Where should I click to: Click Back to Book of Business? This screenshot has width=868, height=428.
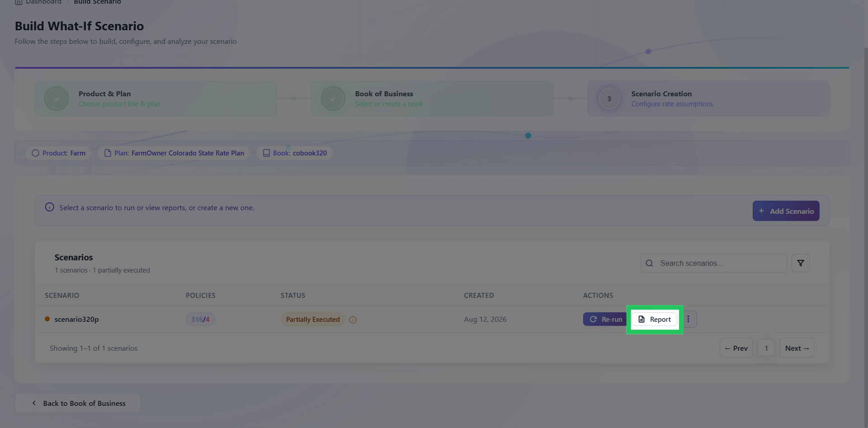[77, 403]
